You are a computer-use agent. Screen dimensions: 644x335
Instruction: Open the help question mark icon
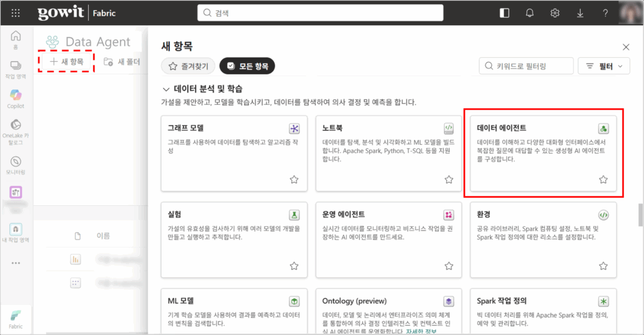point(605,13)
